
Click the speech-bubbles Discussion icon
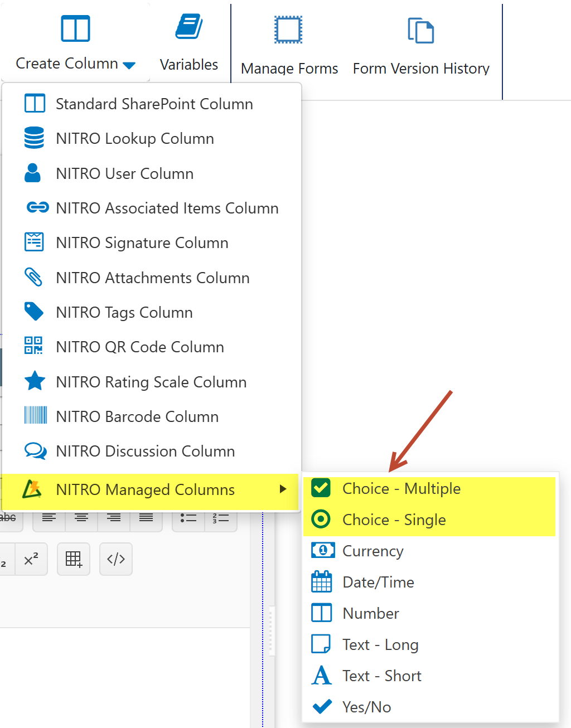(x=36, y=450)
